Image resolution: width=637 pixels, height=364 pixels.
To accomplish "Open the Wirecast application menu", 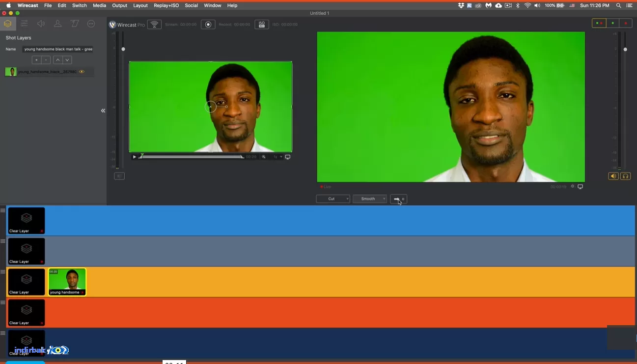I will pyautogui.click(x=28, y=5).
